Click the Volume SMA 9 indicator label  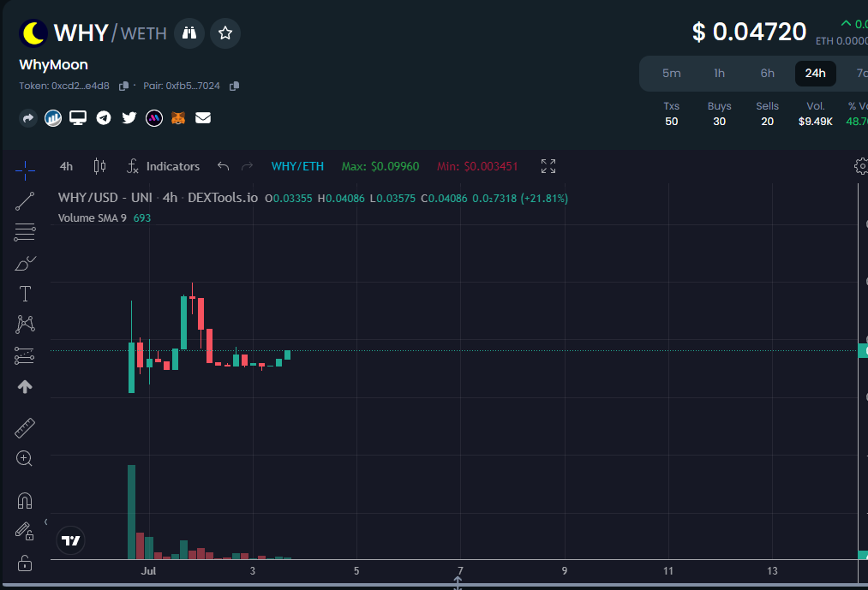[x=92, y=218]
